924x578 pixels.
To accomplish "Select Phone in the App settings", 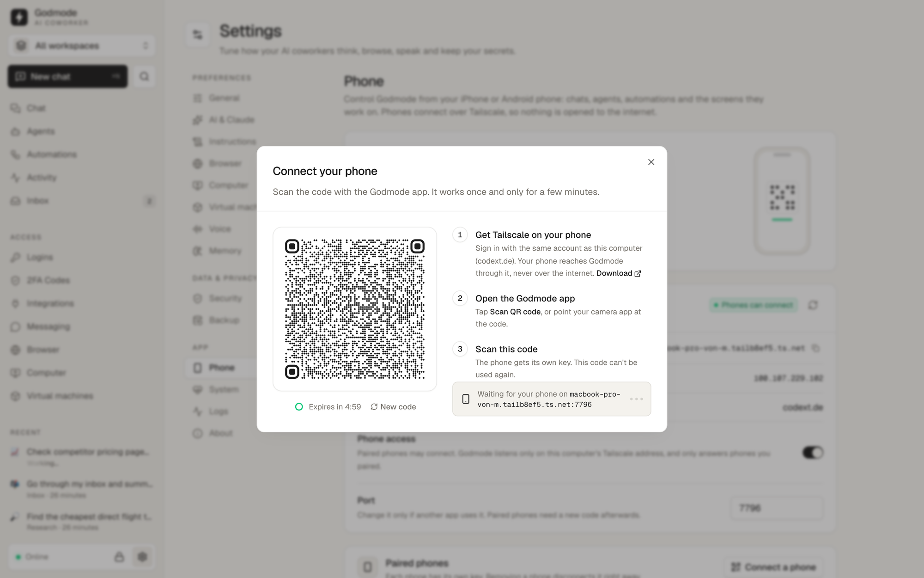I will (221, 368).
